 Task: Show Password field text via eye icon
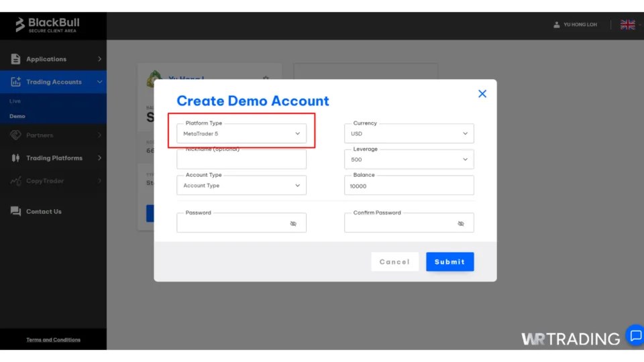pos(293,224)
